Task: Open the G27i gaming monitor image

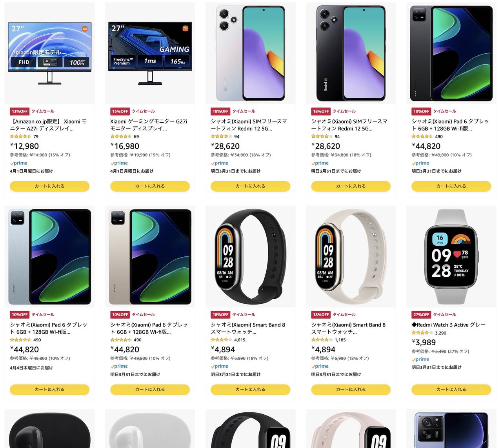Action: coord(150,53)
